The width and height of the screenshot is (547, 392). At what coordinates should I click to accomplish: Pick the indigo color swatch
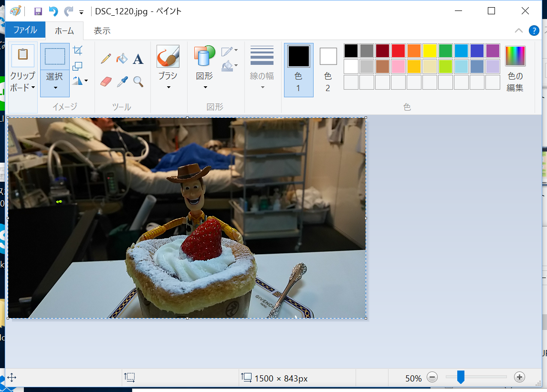(477, 51)
